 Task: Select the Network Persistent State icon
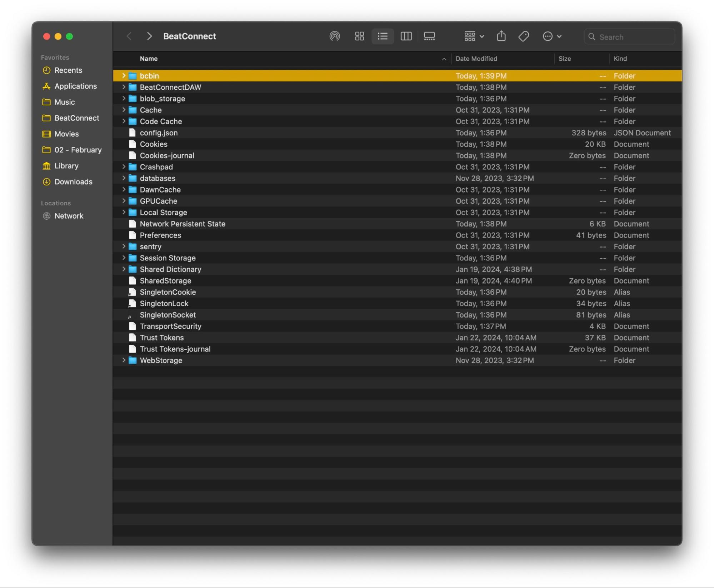point(133,224)
